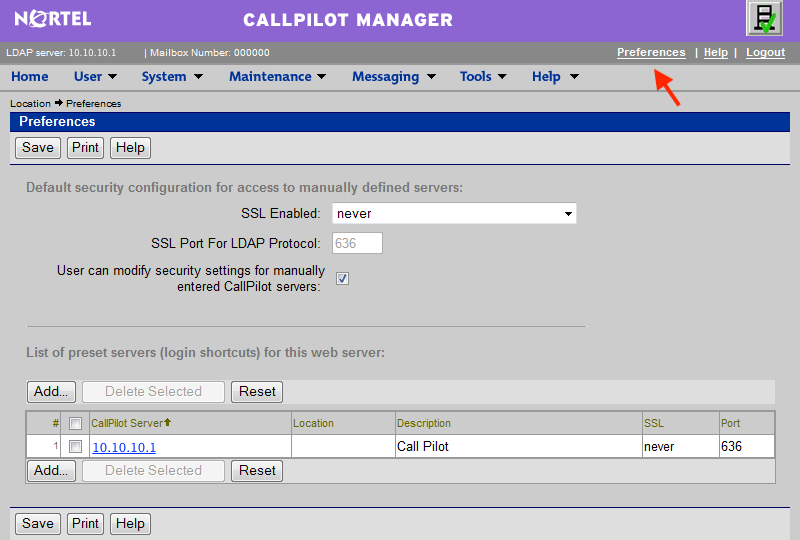Click the Logout link
The width and height of the screenshot is (800, 540).
tap(765, 52)
